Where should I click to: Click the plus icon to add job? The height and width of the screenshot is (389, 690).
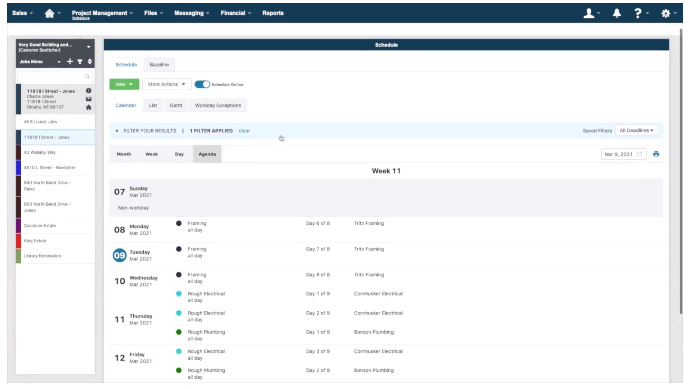[x=70, y=62]
